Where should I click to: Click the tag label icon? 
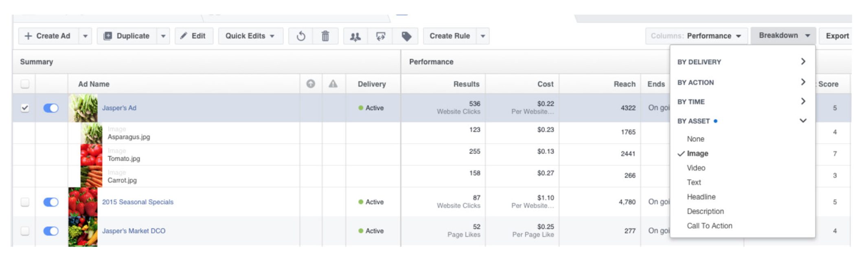click(x=406, y=36)
